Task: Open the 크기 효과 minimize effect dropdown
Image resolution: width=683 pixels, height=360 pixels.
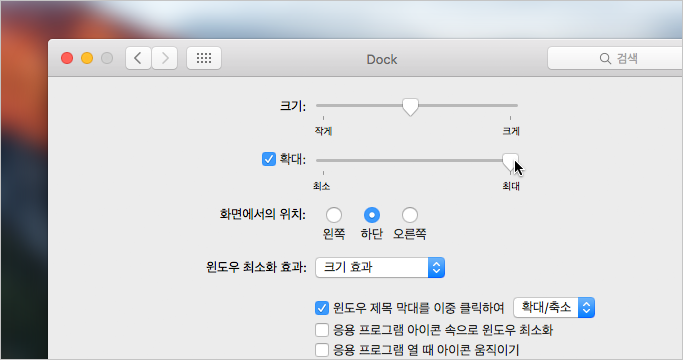Action: click(380, 267)
